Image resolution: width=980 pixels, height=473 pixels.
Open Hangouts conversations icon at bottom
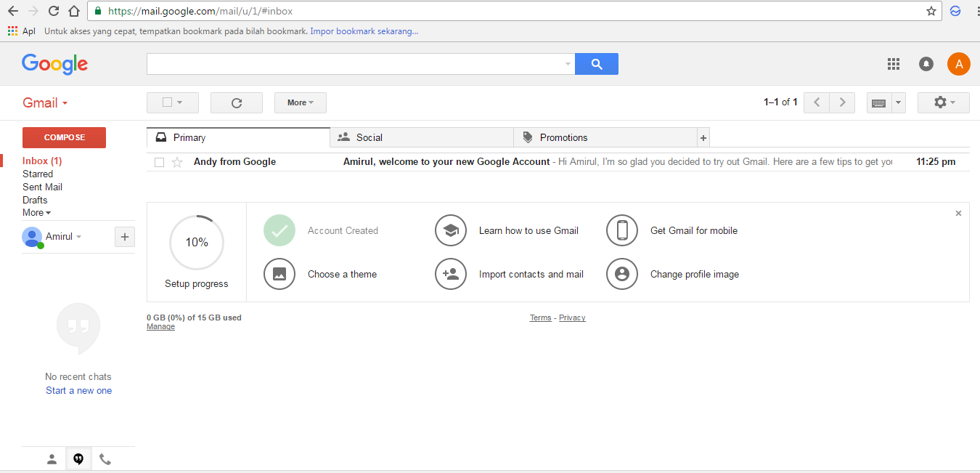pyautogui.click(x=78, y=459)
